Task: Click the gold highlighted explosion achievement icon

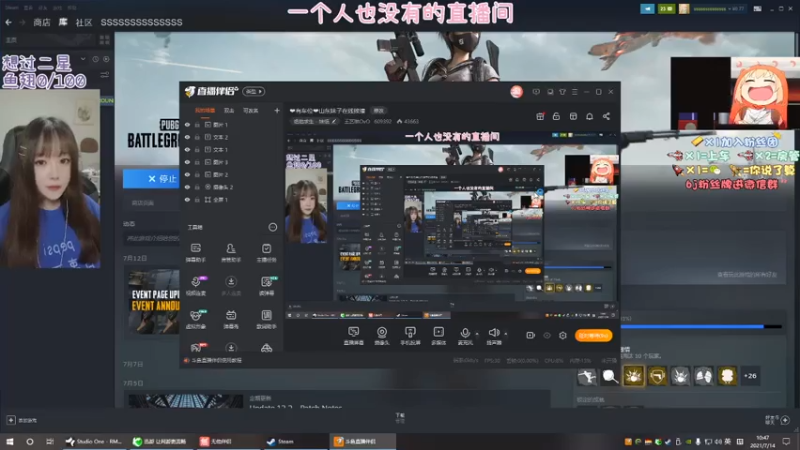Action: (x=633, y=376)
